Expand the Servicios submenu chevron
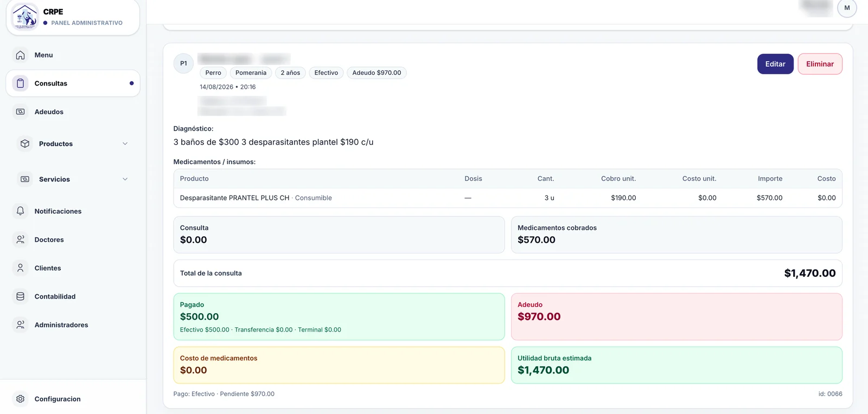868x414 pixels. [x=125, y=179]
